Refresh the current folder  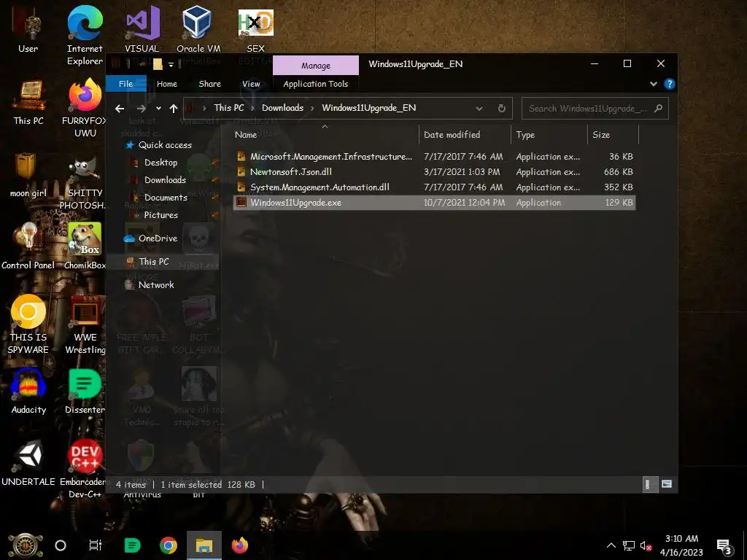[502, 109]
